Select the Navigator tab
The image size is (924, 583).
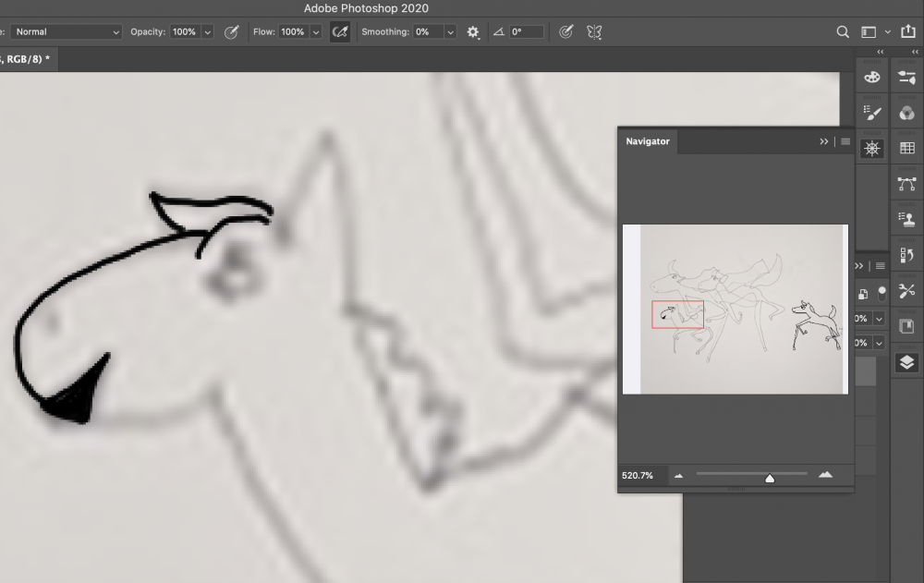(x=648, y=141)
